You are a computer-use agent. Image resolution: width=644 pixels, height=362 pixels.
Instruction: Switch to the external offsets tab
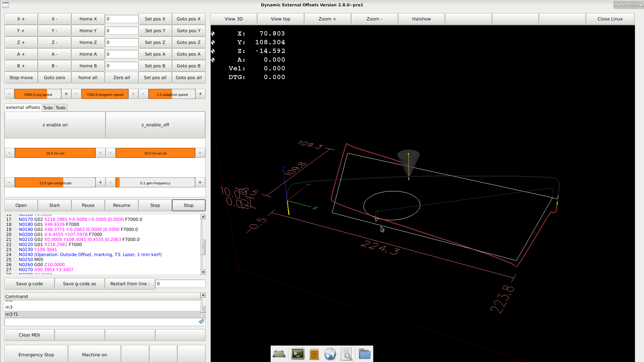[23, 108]
